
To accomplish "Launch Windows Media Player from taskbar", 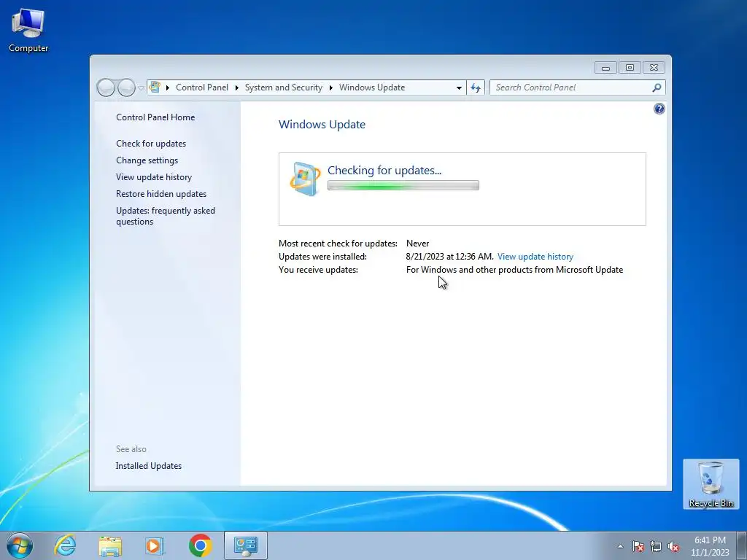I will point(155,545).
